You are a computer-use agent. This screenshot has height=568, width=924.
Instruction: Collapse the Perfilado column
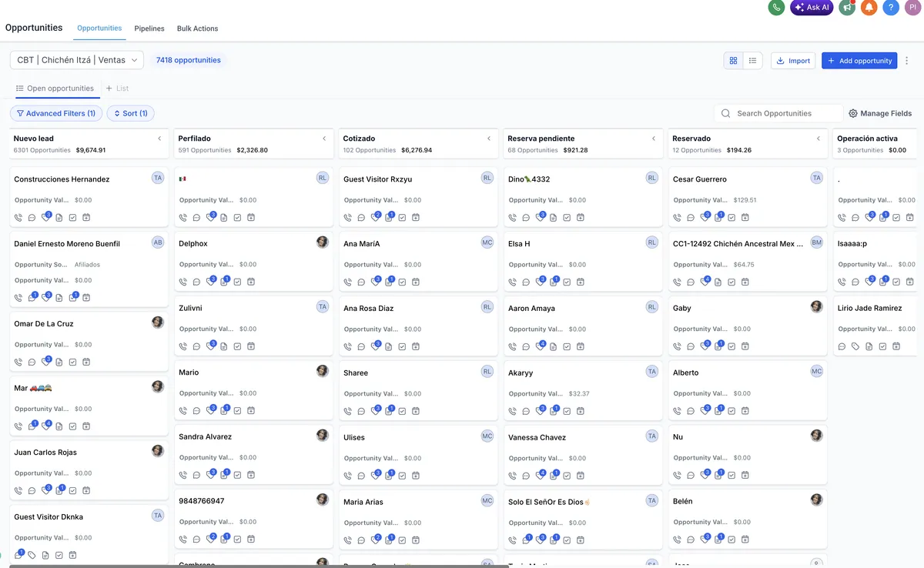pyautogui.click(x=324, y=139)
